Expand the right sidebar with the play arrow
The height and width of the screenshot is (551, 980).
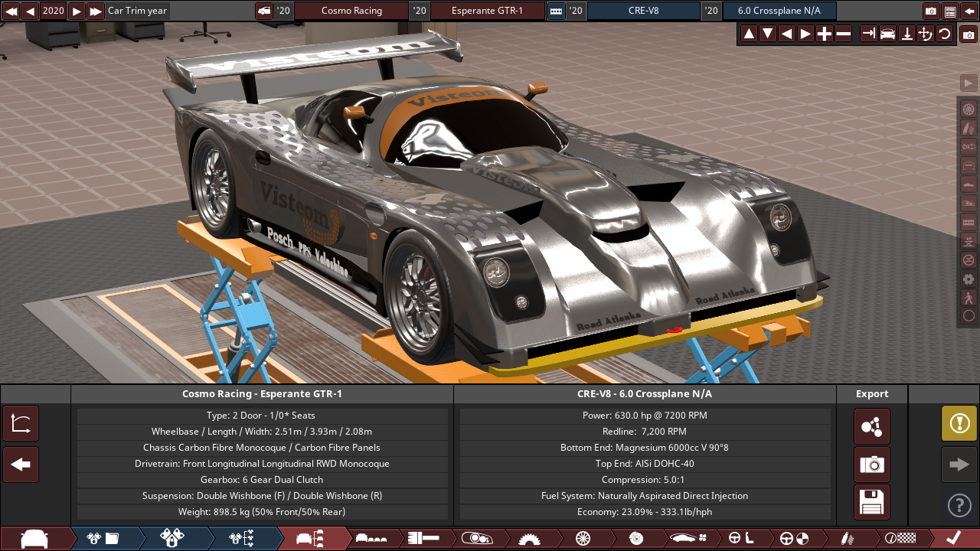(969, 83)
